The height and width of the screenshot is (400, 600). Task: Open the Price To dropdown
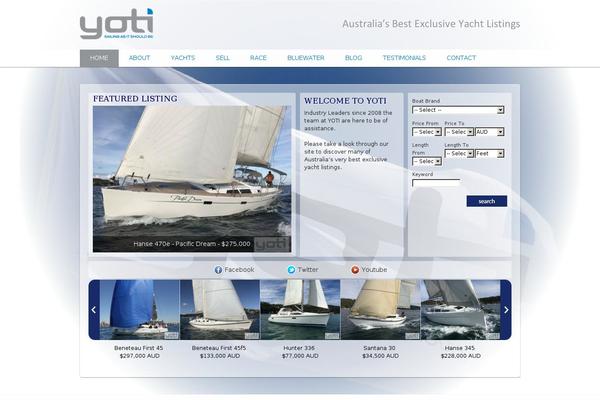(459, 132)
